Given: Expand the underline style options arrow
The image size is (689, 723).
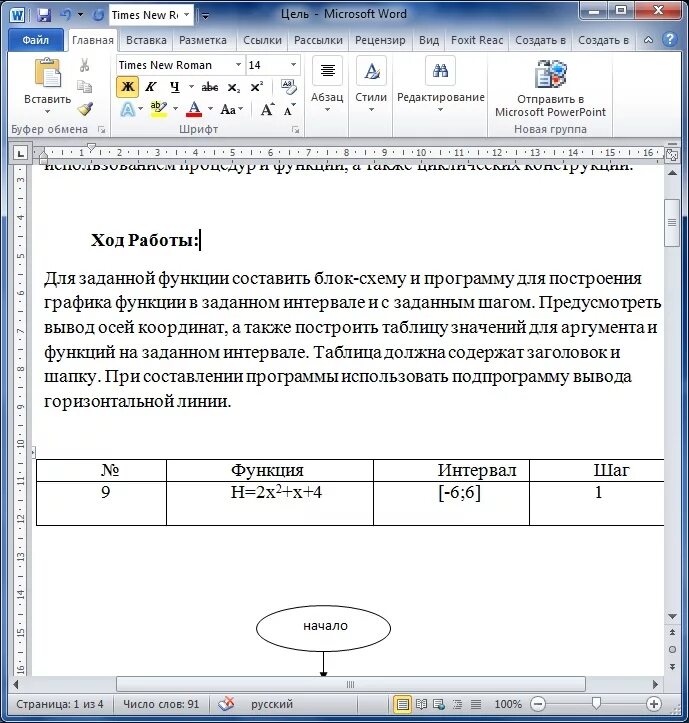Looking at the screenshot, I should point(191,87).
